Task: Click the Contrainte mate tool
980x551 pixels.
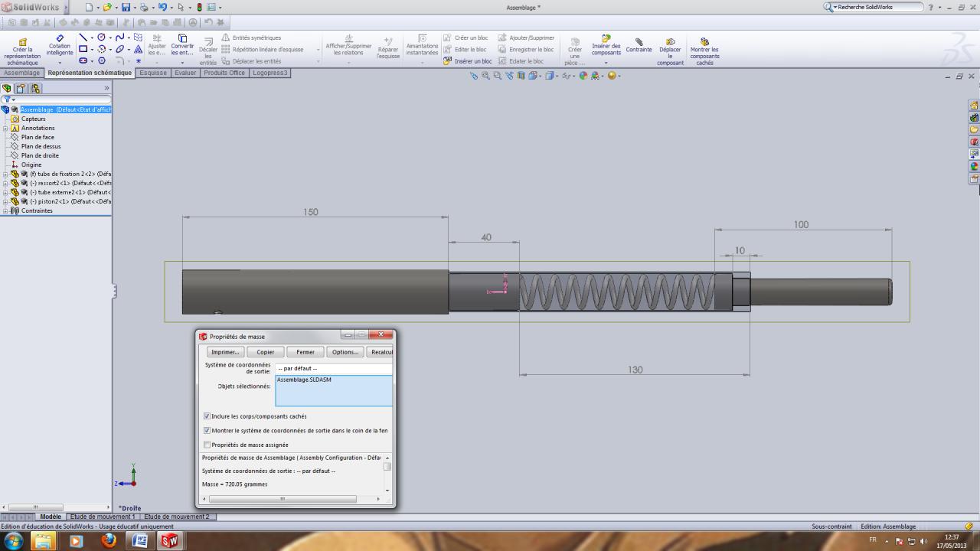Action: point(639,46)
